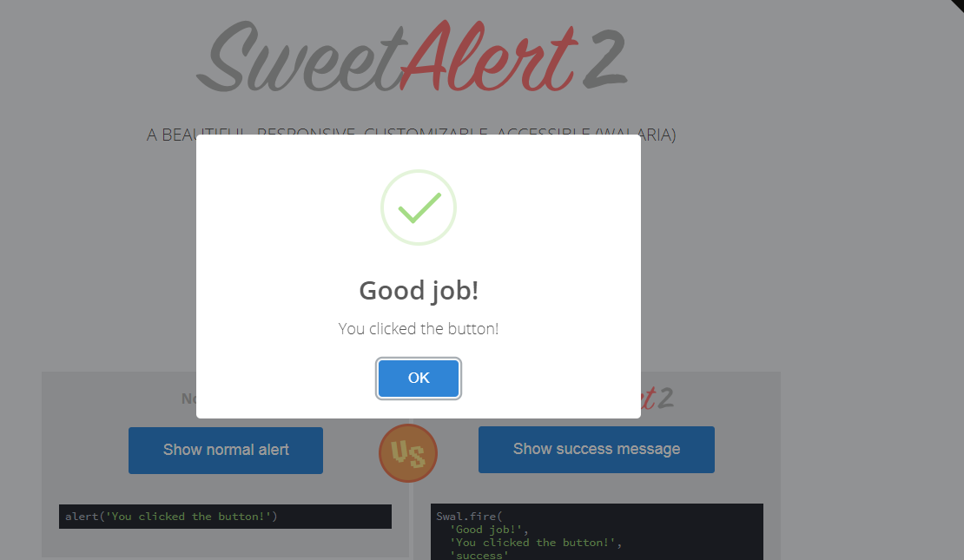The width and height of the screenshot is (964, 560).
Task: Confirm the dialog with the OK button
Action: [x=419, y=378]
